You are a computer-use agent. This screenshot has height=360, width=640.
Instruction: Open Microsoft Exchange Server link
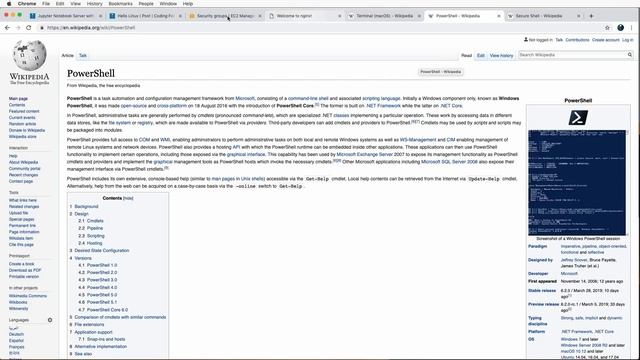364,155
